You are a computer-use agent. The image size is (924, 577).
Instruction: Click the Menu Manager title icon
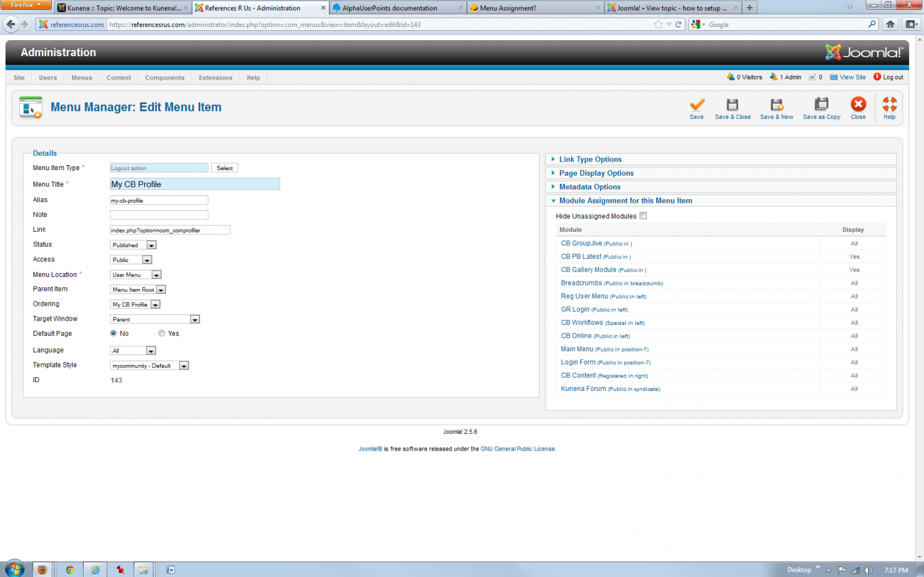31,107
